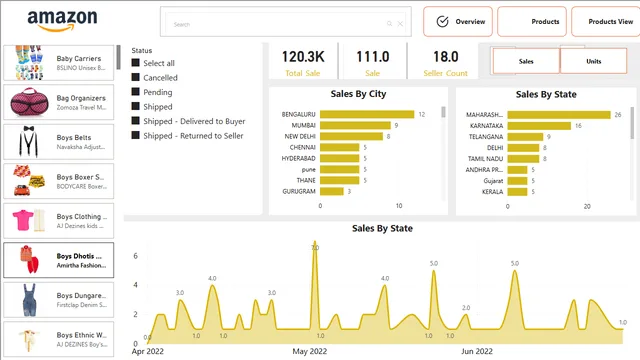Click the Status filter heading
This screenshot has height=360, width=640.
coord(142,51)
